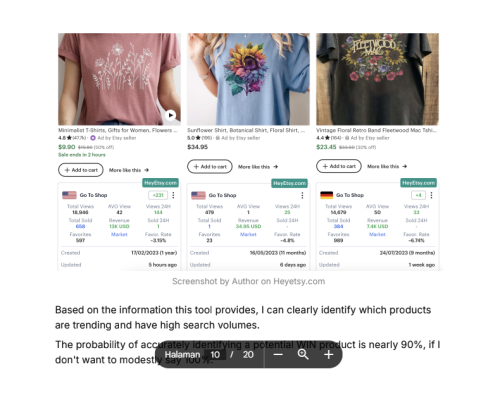Click HeyEtsy.com badge on Sunflower Shirt card
The height and width of the screenshot is (400, 500).
click(x=289, y=183)
